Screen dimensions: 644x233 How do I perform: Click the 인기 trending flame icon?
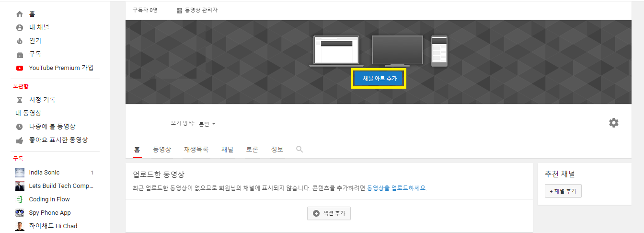tap(19, 41)
